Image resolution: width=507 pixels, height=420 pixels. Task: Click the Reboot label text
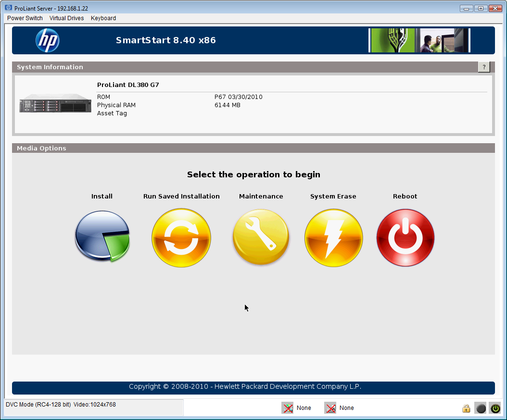[x=405, y=197]
